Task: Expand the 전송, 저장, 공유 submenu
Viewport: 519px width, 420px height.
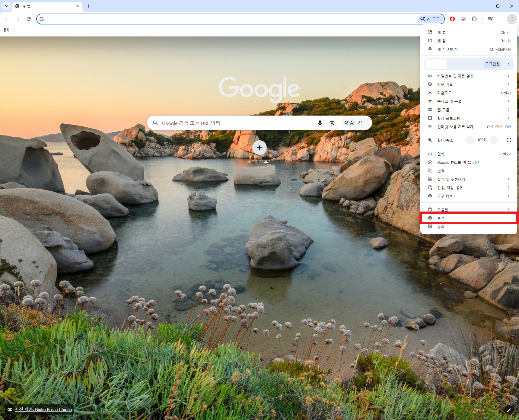Action: [469, 188]
